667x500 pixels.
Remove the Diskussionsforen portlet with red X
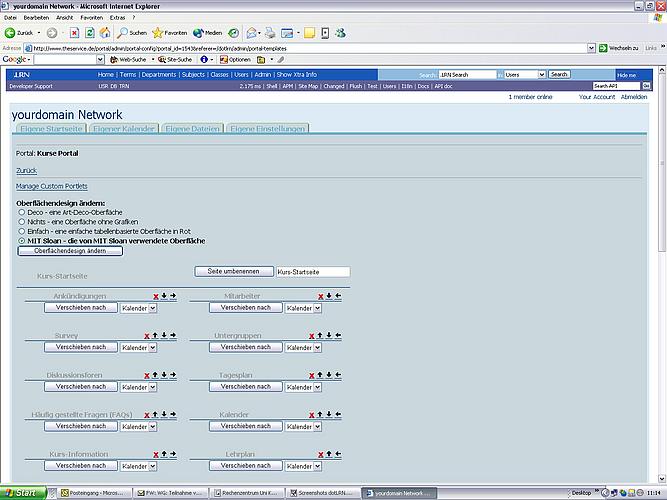(147, 375)
